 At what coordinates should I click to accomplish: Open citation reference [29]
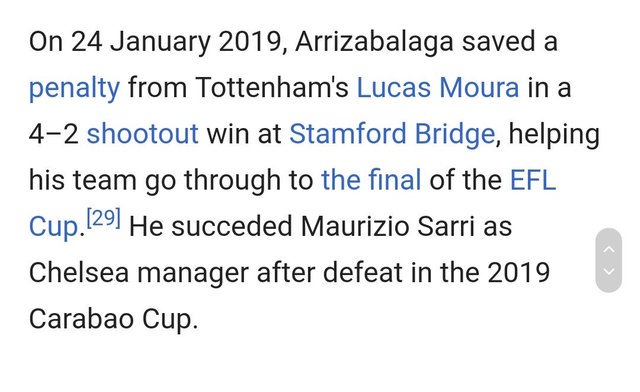coord(104,218)
